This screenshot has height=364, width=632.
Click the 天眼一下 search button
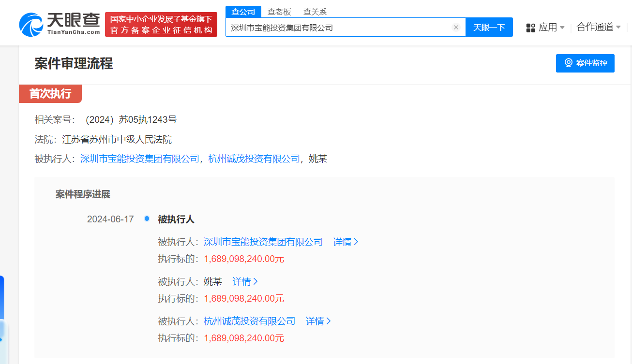(489, 27)
